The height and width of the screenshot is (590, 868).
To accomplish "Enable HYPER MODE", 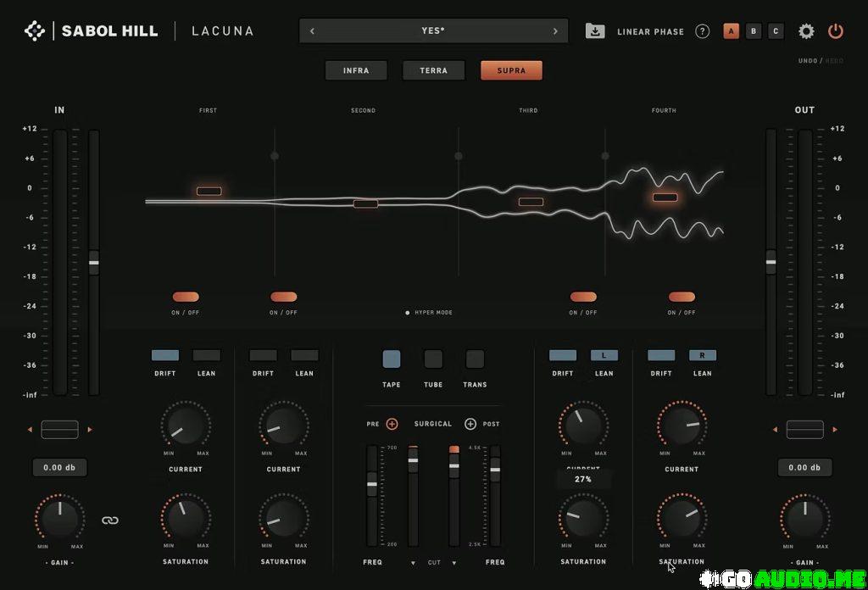I will coord(430,313).
